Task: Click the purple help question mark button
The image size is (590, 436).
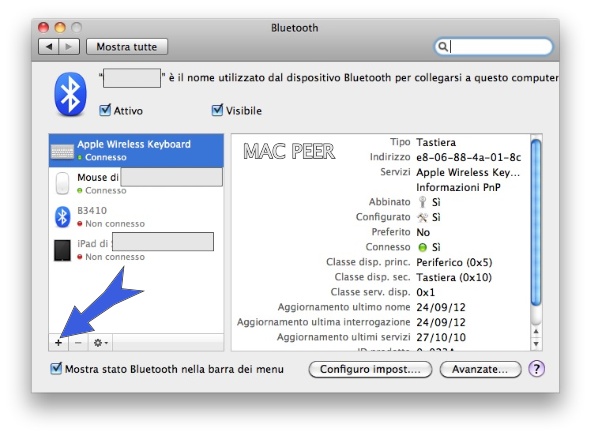Action: (x=536, y=369)
